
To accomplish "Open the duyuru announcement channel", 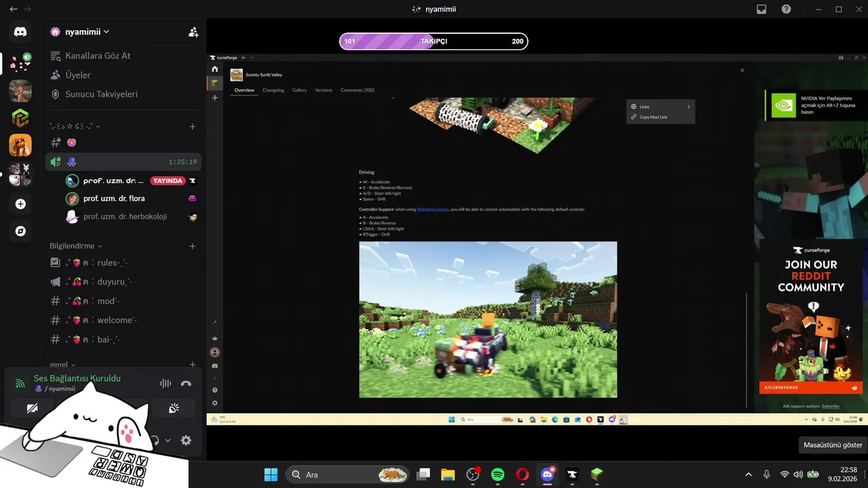I will (x=125, y=282).
